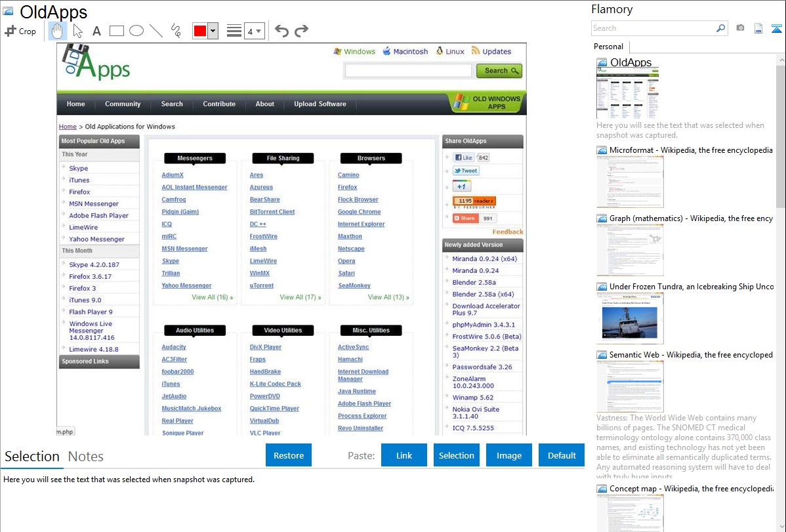Open the Updates feed link
This screenshot has width=786, height=532.
pos(491,51)
